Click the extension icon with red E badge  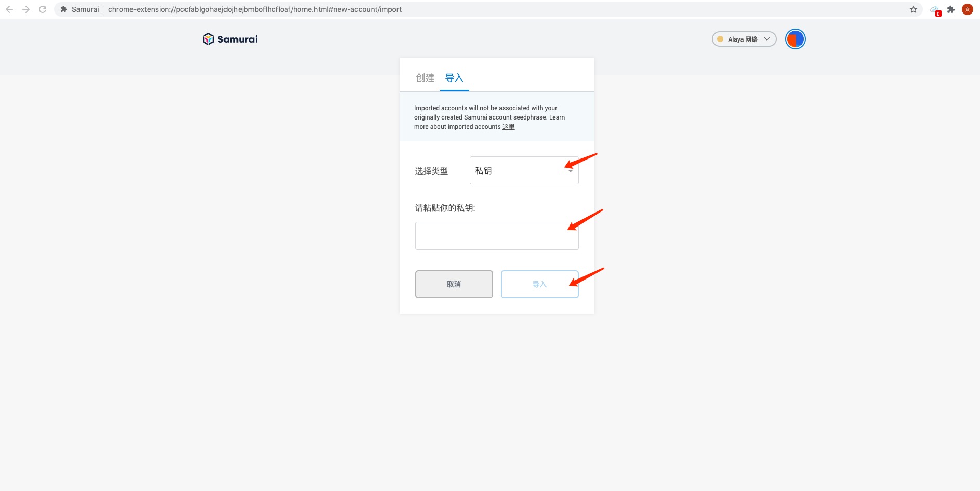click(935, 10)
